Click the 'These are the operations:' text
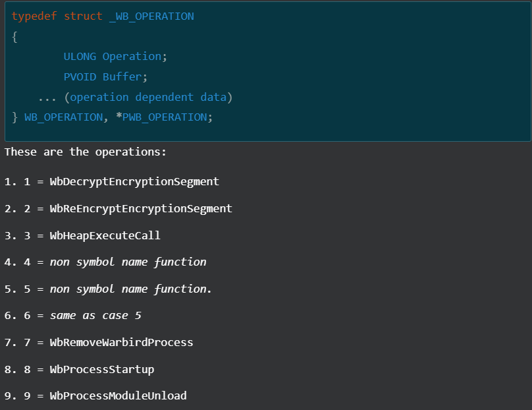 click(86, 152)
